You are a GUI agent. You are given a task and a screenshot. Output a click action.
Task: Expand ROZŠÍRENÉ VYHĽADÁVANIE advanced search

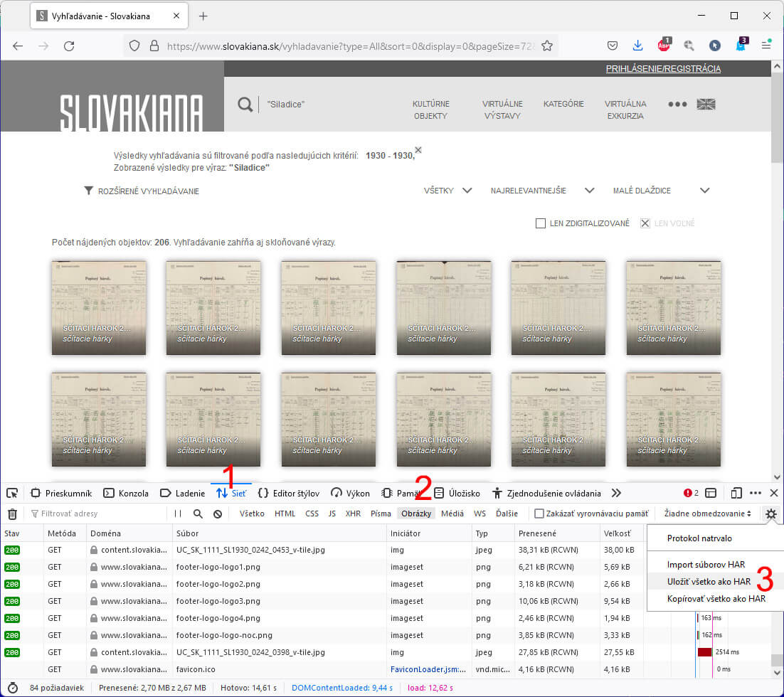pos(142,191)
